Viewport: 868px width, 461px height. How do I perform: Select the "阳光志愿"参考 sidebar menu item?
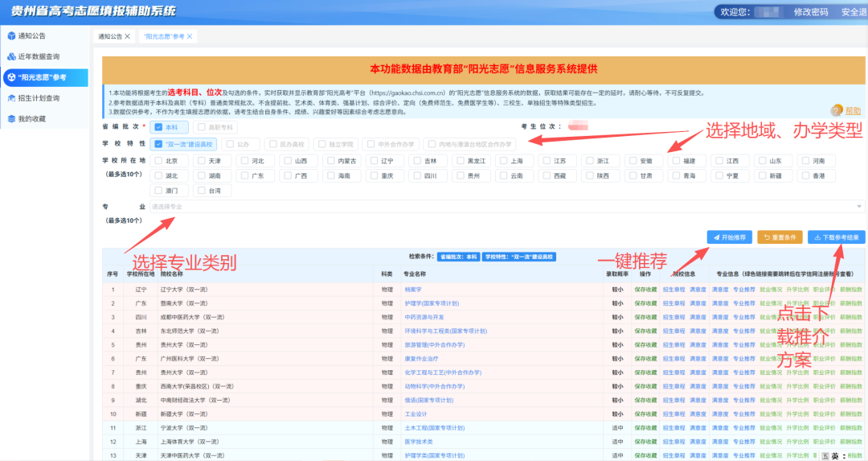(x=45, y=77)
